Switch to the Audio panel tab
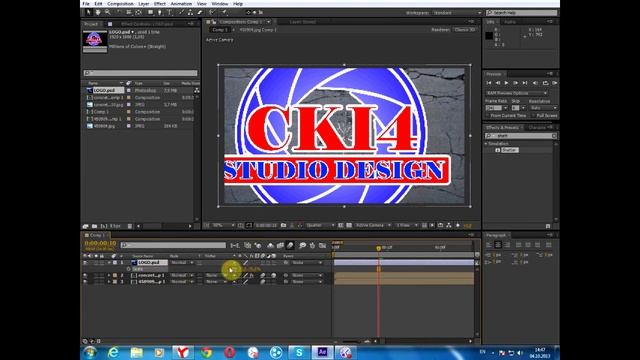 pyautogui.click(x=510, y=22)
